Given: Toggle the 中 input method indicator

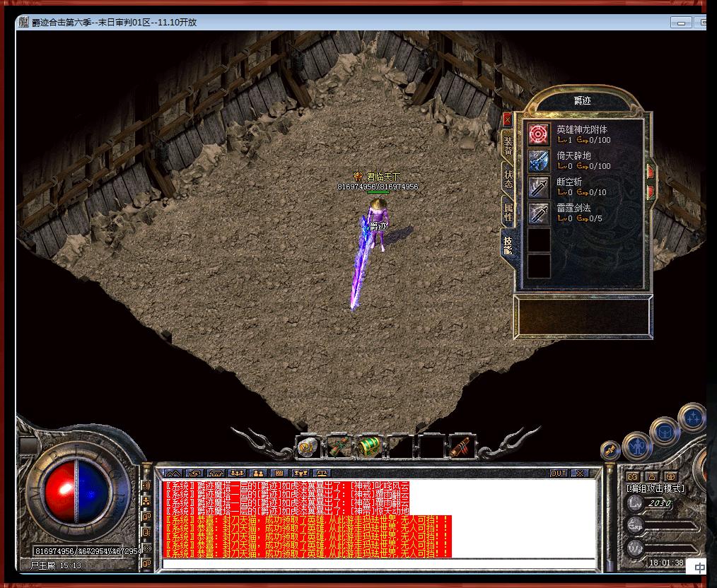Looking at the screenshot, I should (x=699, y=568).
